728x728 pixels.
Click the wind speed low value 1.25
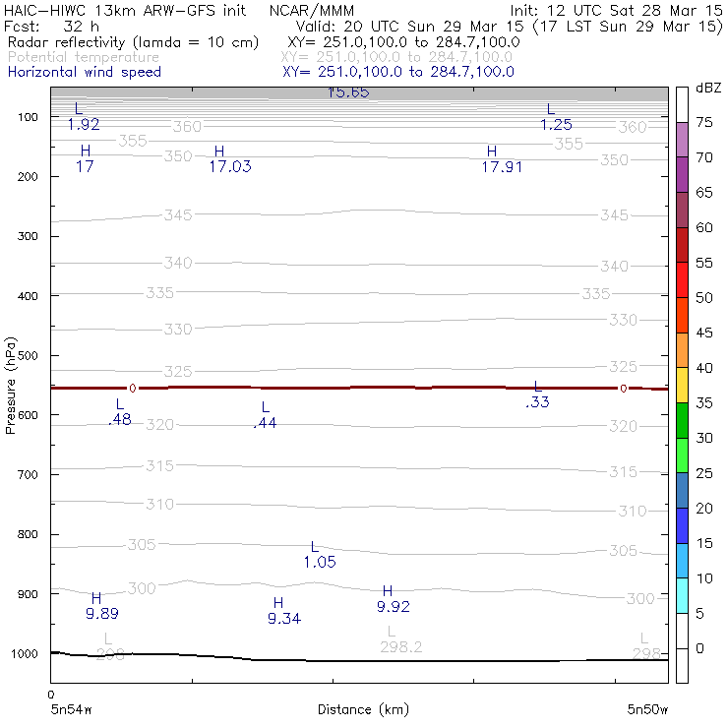click(x=556, y=124)
